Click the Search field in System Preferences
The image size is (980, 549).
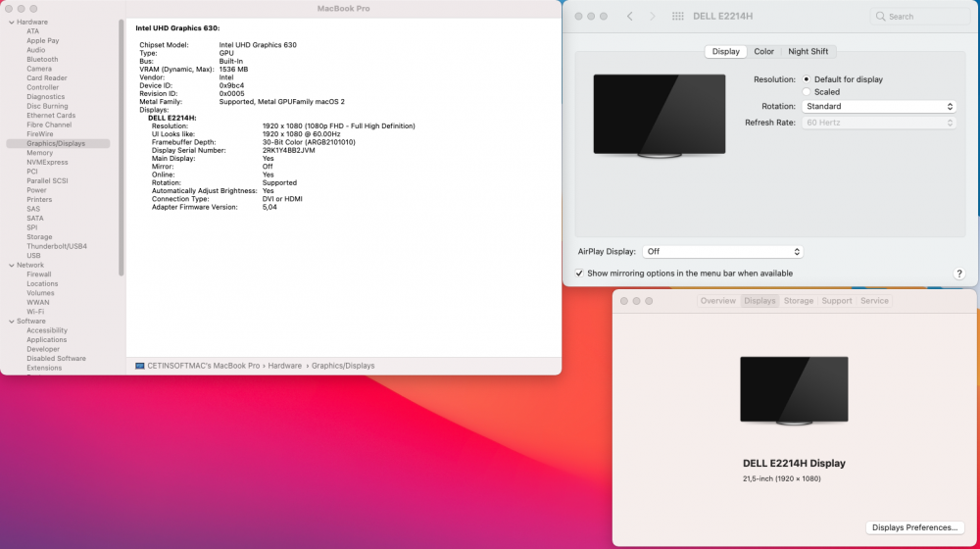[919, 17]
